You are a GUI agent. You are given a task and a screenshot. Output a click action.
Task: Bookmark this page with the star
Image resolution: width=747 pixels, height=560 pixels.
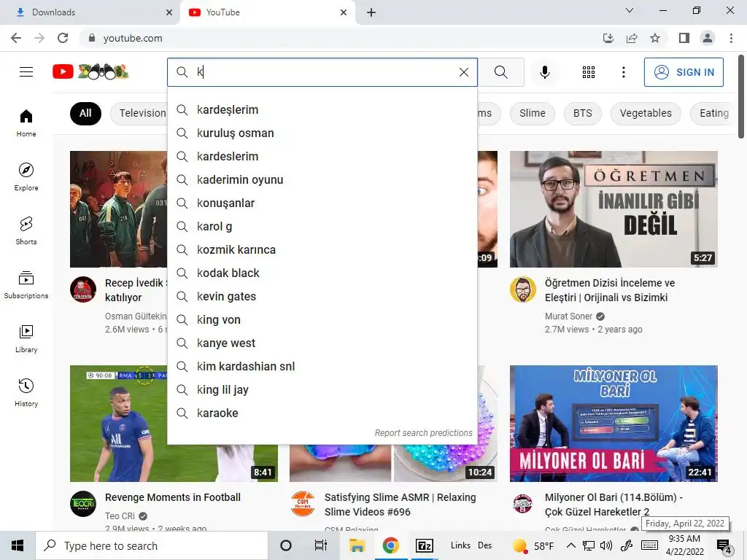coord(655,38)
